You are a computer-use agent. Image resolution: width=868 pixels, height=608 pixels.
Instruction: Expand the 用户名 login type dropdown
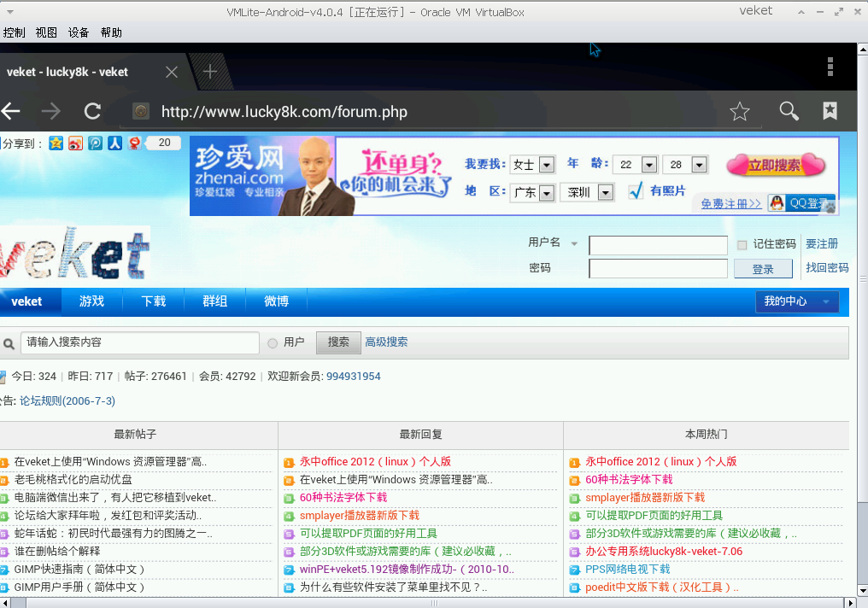point(574,243)
